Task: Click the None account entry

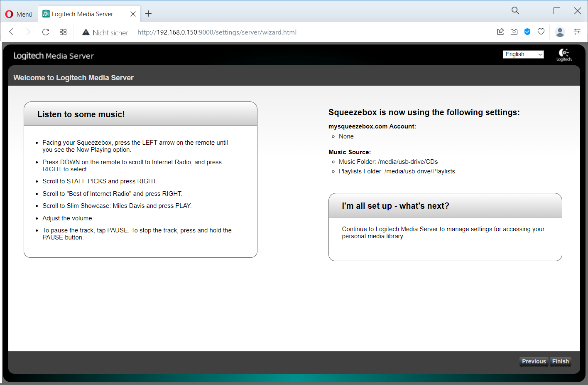Action: (346, 136)
